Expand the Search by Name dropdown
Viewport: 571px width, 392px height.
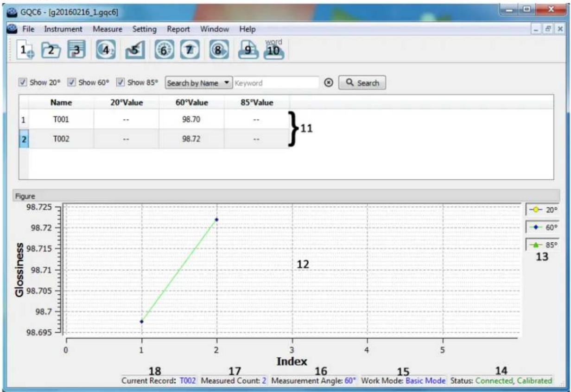point(198,83)
